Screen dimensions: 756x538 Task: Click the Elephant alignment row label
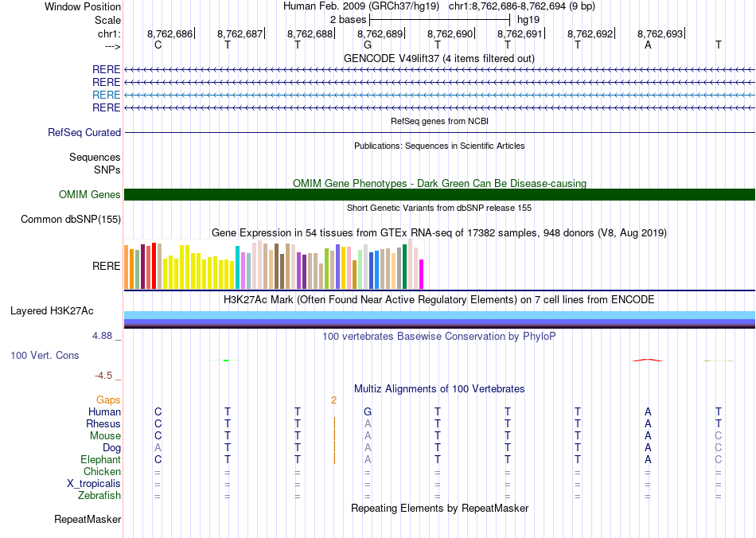tap(100, 460)
